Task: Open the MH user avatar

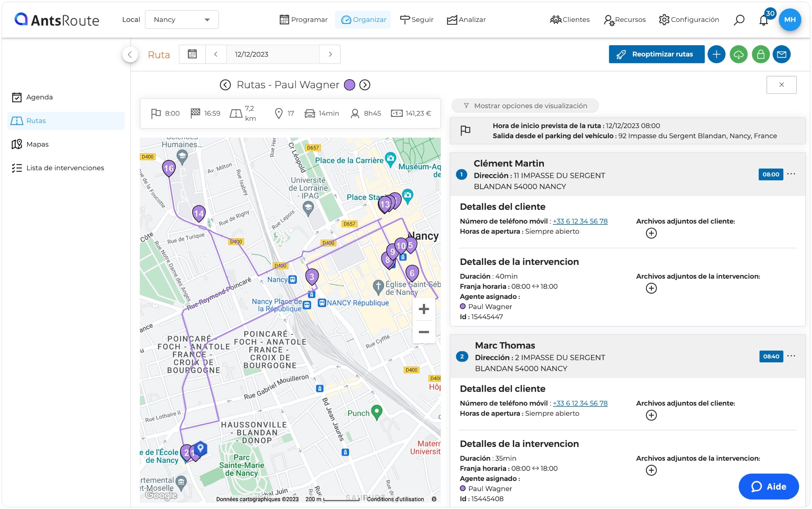Action: [x=790, y=20]
